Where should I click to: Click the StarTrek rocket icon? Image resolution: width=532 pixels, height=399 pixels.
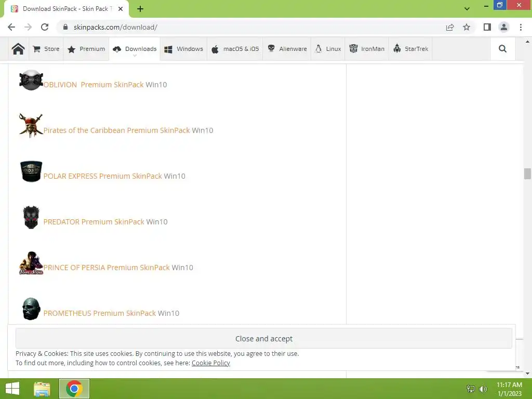397,49
